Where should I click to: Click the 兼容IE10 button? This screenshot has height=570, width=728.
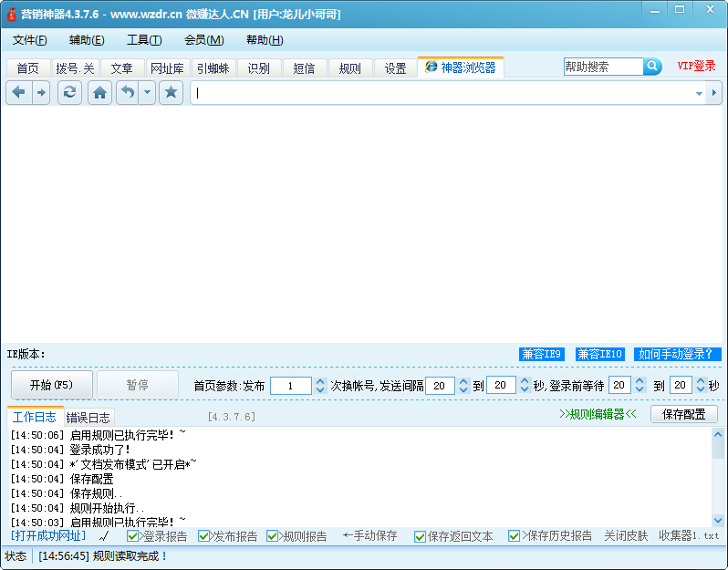(599, 354)
